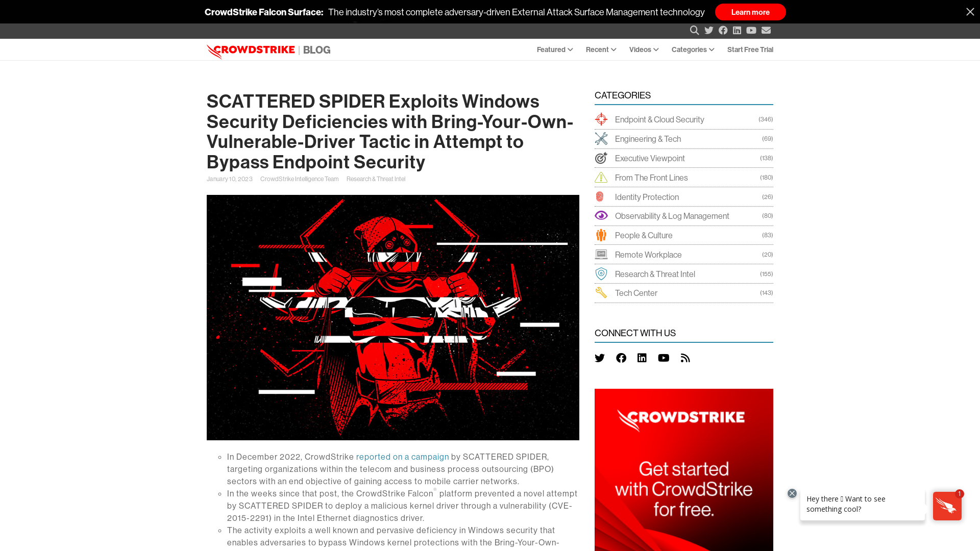Click the reported on a campaign link
980x551 pixels.
click(402, 457)
